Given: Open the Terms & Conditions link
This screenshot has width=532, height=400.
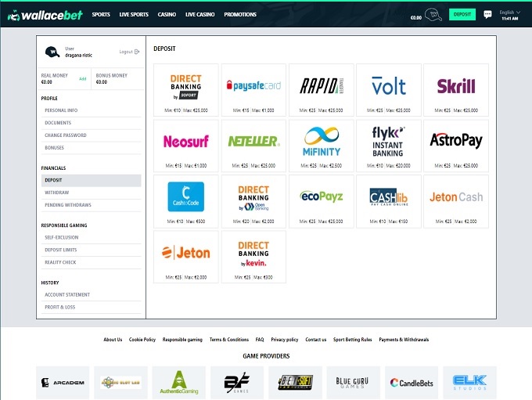Looking at the screenshot, I should [229, 340].
